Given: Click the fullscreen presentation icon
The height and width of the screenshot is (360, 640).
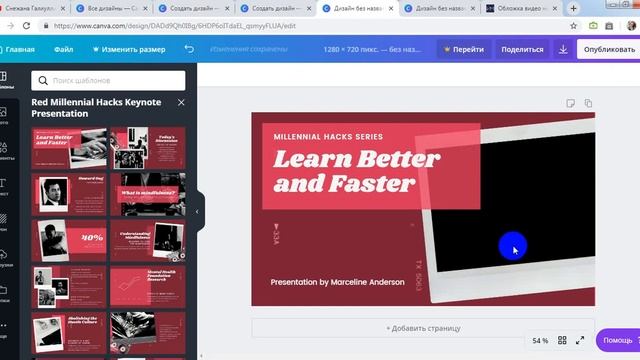Looking at the screenshot, I should [x=580, y=340].
